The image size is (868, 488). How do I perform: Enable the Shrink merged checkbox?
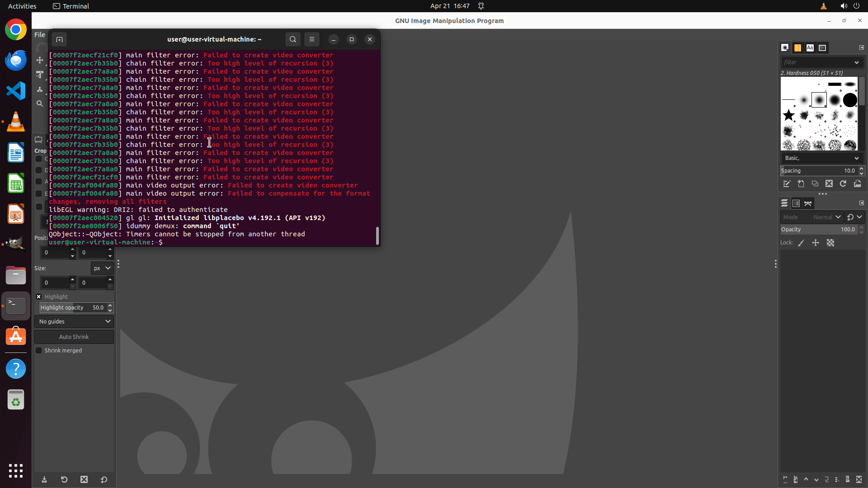[x=39, y=351]
